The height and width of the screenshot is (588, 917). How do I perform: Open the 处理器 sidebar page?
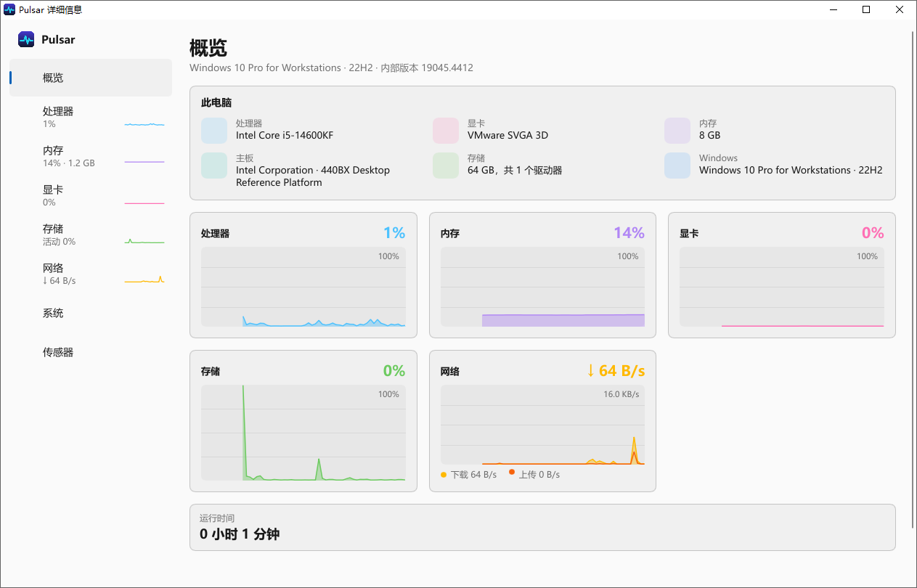(91, 117)
